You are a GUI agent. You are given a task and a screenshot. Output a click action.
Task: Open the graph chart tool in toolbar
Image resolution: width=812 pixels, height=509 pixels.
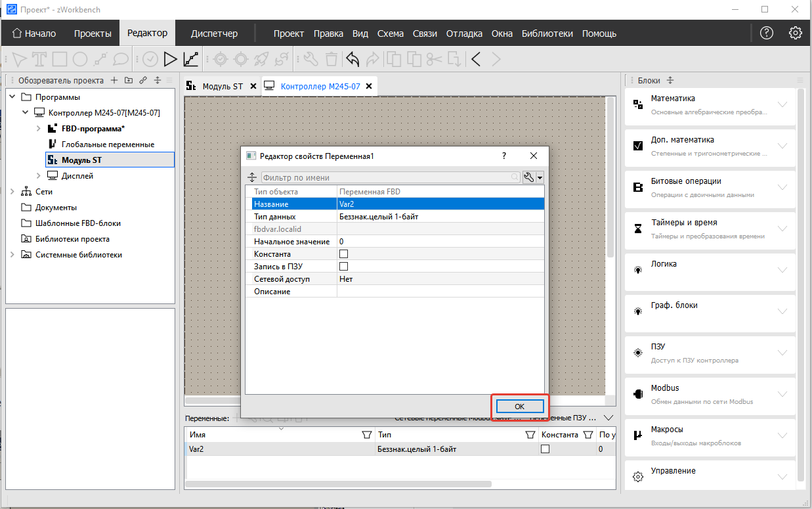coord(190,60)
